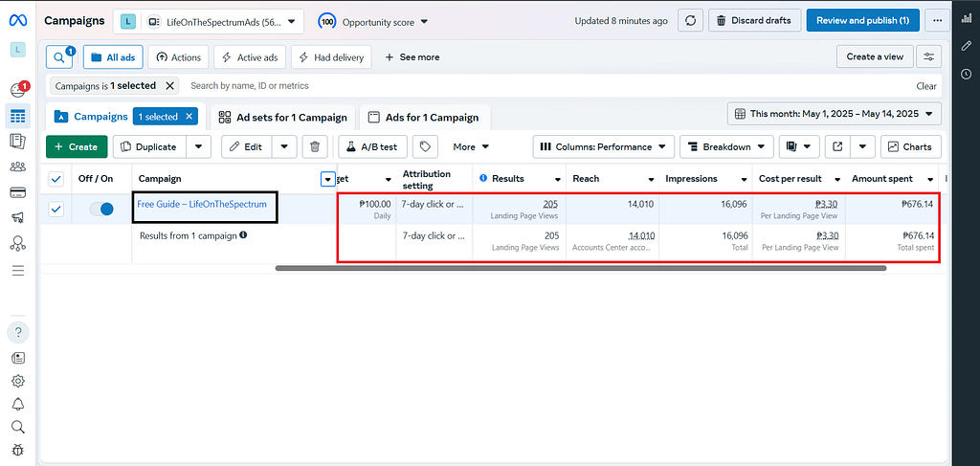
Task: Click the Report a problem bug icon
Action: pos(18,450)
